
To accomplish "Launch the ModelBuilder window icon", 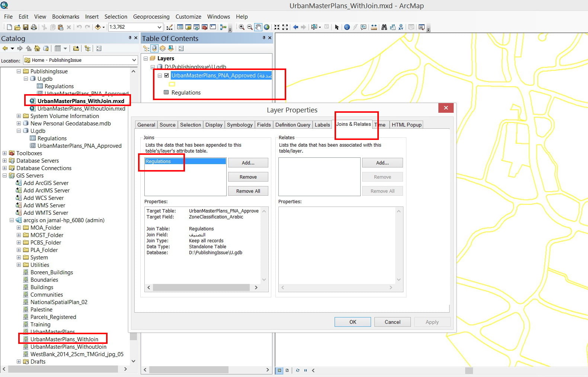I will coord(223,27).
